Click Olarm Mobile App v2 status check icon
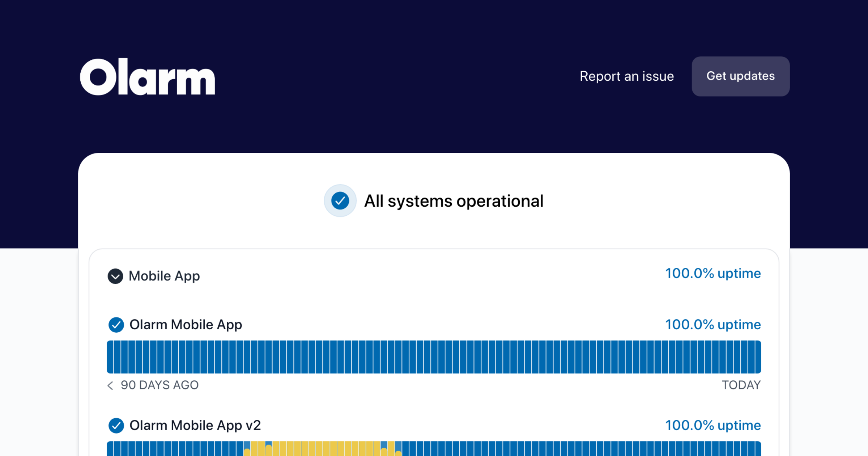The image size is (868, 456). click(116, 426)
